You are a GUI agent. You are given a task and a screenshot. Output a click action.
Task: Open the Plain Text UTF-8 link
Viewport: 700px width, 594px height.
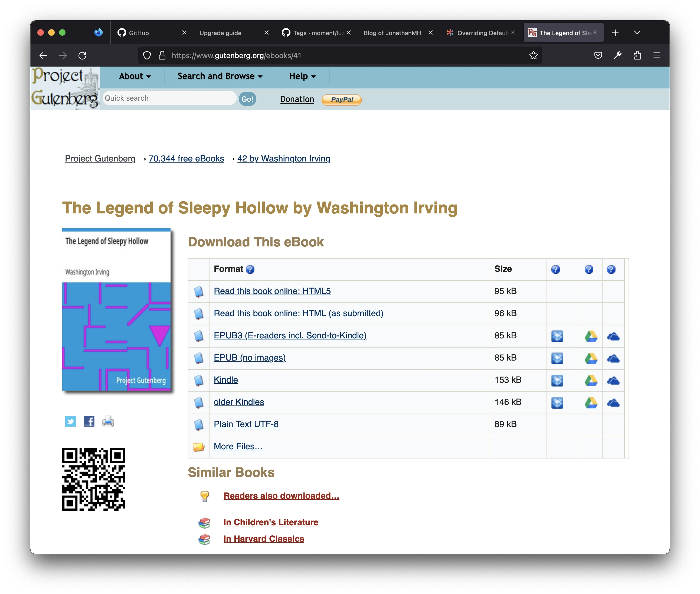[x=246, y=425]
